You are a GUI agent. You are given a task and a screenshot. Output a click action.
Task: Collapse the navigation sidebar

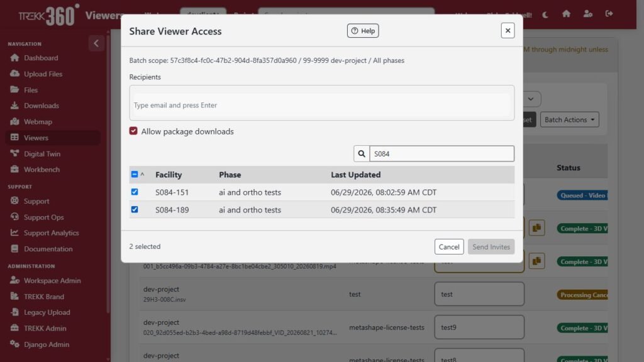(x=96, y=43)
